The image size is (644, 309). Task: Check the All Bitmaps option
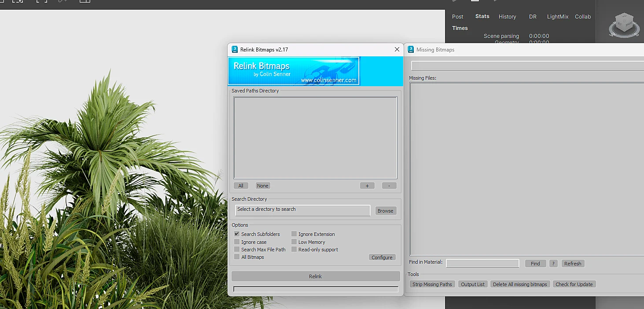coord(237,257)
